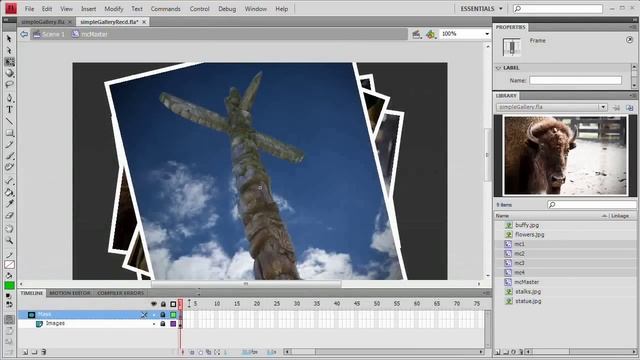The image size is (640, 360).
Task: Click the New Folder icon in timeline
Action: point(34,351)
